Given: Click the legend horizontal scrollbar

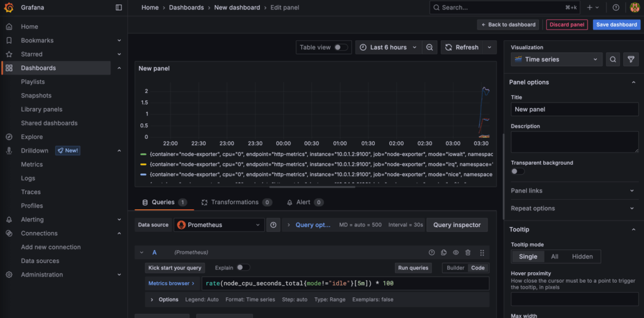Looking at the screenshot, I should pyautogui.click(x=313, y=187).
